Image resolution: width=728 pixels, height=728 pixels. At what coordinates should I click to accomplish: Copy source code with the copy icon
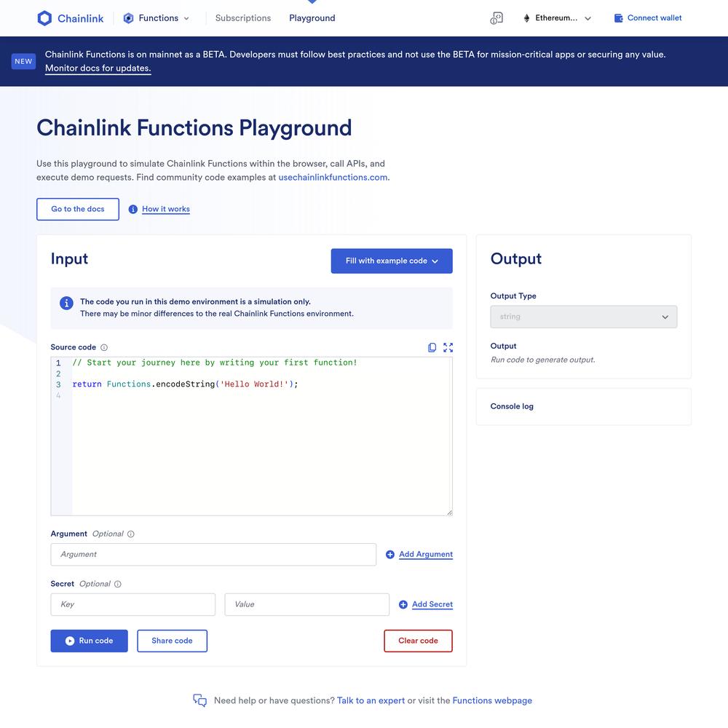pos(432,347)
